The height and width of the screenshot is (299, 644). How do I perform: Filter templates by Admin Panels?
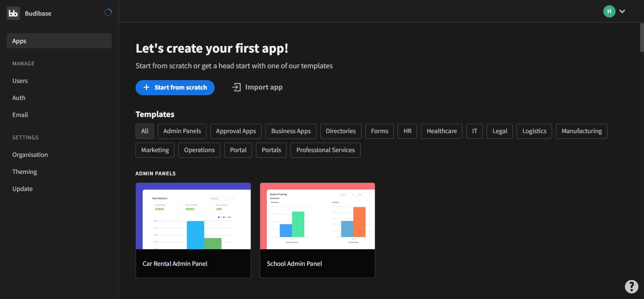tap(182, 131)
